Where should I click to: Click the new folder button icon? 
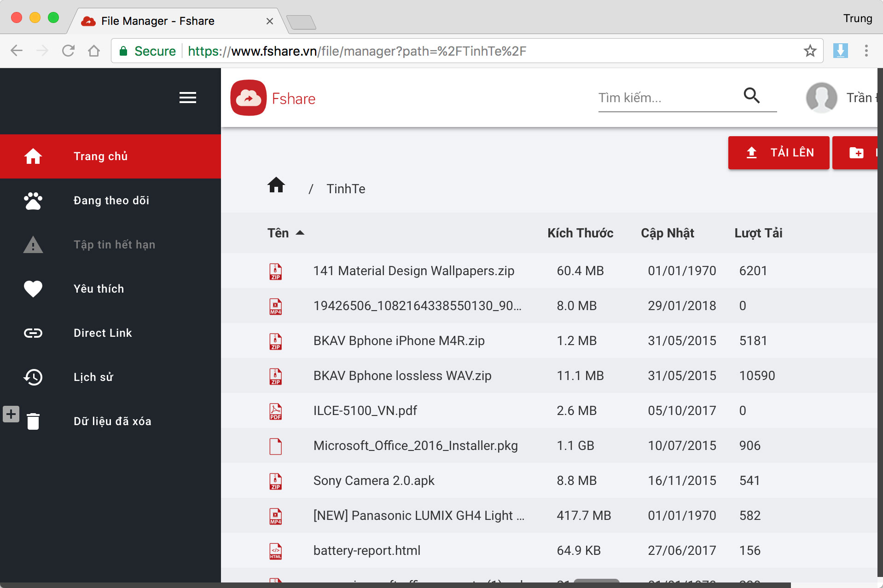click(856, 152)
